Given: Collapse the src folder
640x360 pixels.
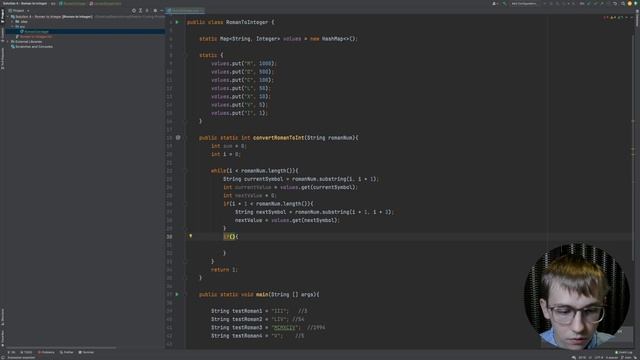Looking at the screenshot, I should pyautogui.click(x=13, y=27).
